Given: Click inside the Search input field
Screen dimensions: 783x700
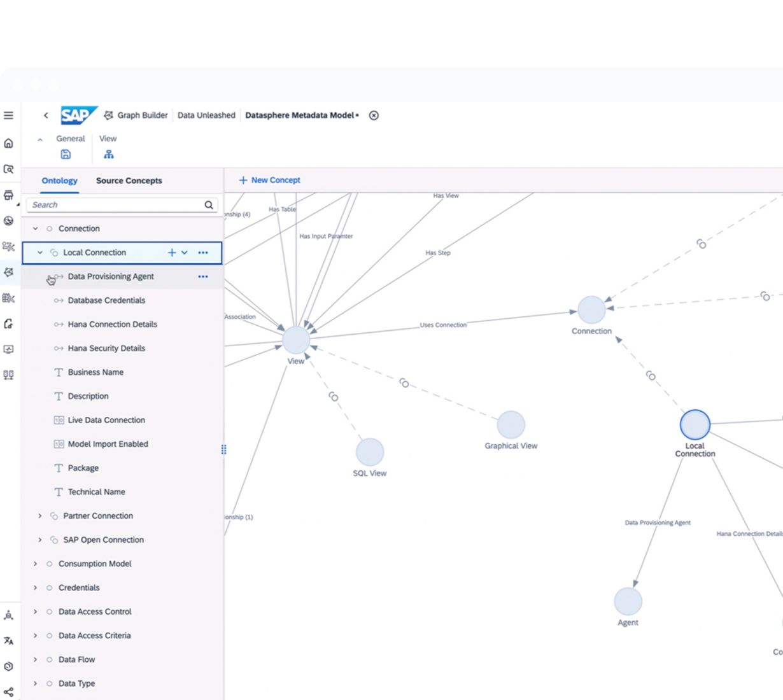Looking at the screenshot, I should click(x=115, y=205).
